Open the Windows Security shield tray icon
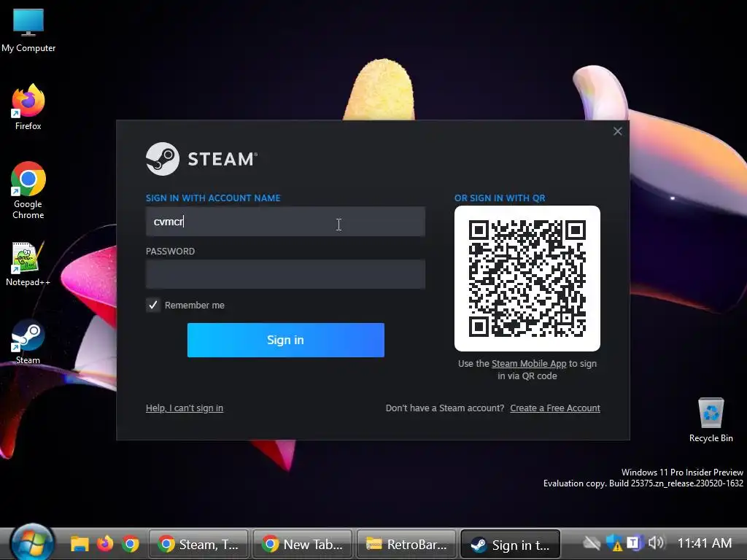The width and height of the screenshot is (747, 560). tap(614, 542)
